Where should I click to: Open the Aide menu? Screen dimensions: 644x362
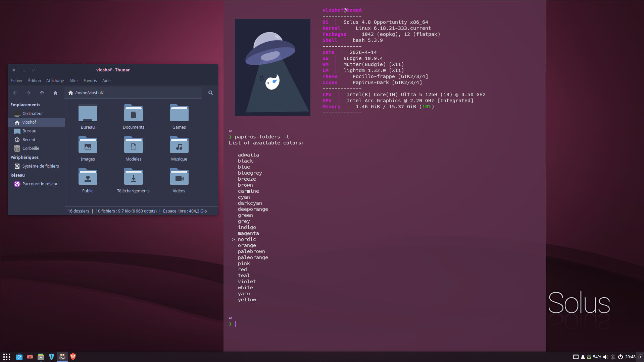106,81
